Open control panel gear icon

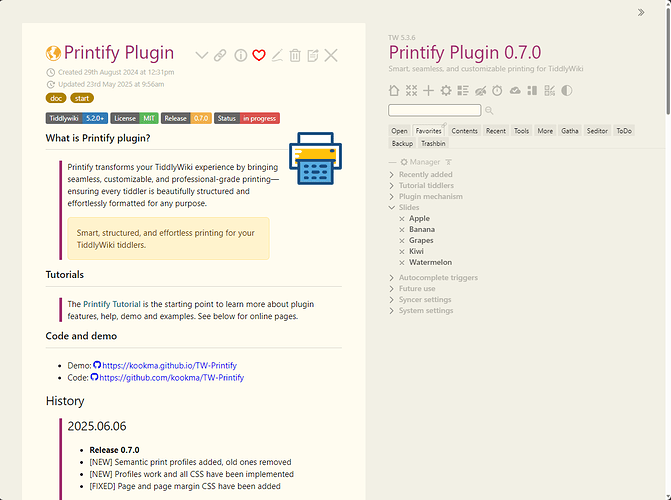446,90
